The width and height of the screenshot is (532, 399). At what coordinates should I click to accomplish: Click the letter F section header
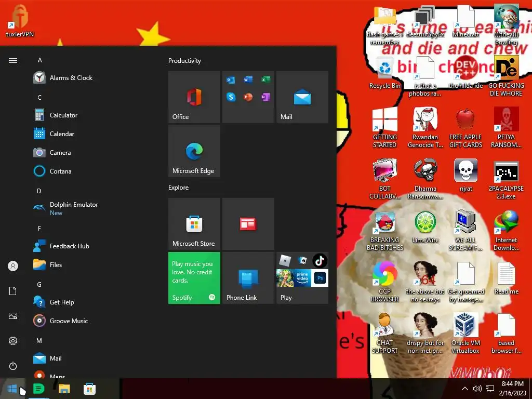tap(39, 229)
